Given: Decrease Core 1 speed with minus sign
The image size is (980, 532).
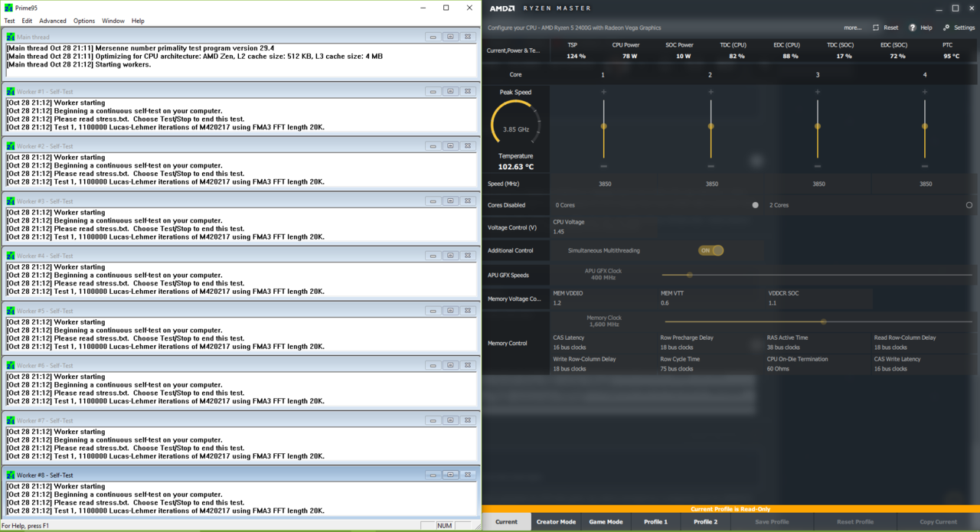Looking at the screenshot, I should (x=604, y=166).
